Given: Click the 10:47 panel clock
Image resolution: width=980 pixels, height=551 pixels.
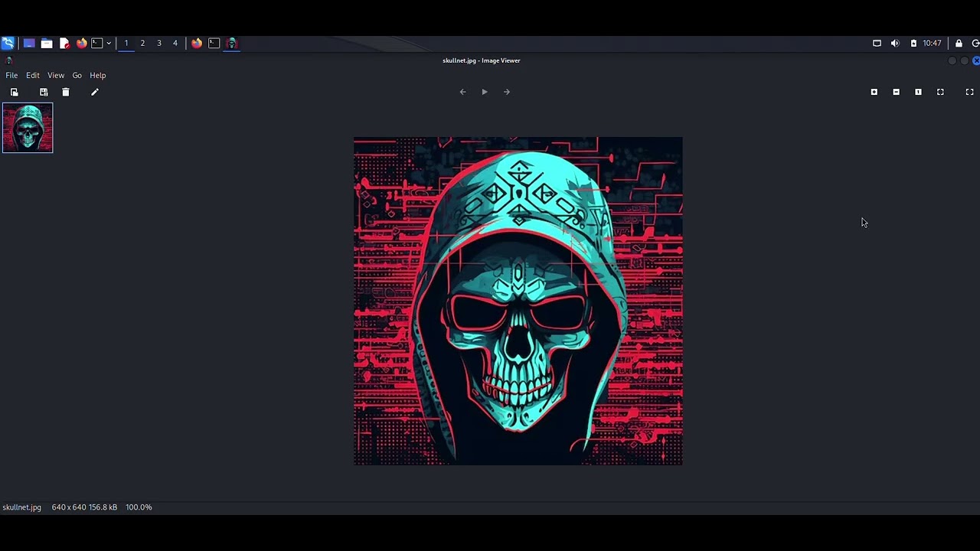Looking at the screenshot, I should [932, 43].
